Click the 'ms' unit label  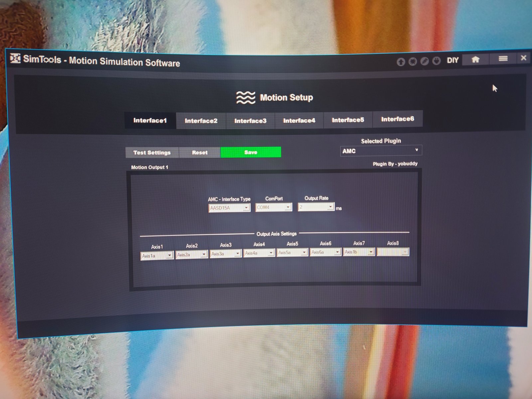(339, 208)
